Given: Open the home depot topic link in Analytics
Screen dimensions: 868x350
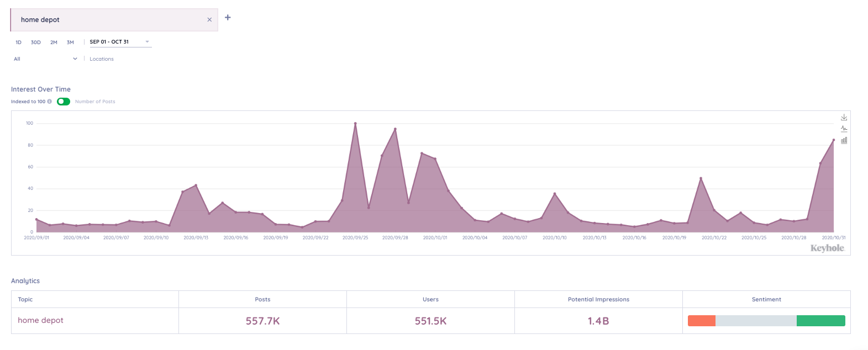Looking at the screenshot, I should (x=40, y=320).
